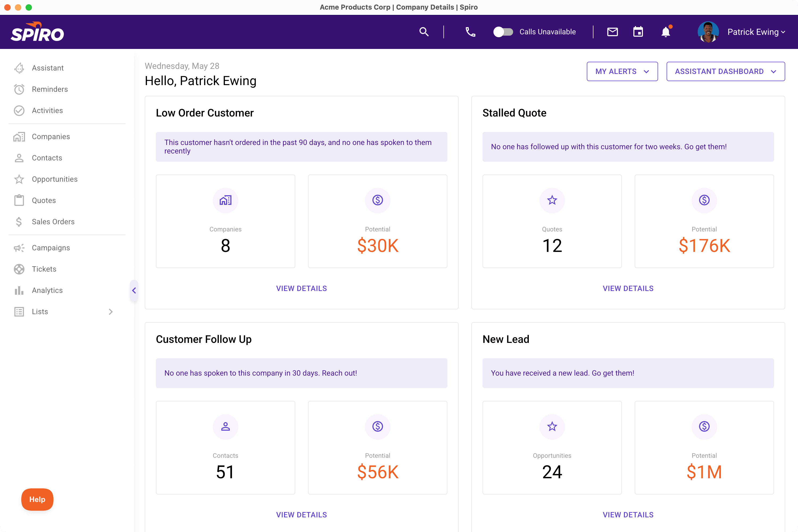Open the ASSISTANT DASHBOARD dropdown
The image size is (798, 532).
click(x=725, y=71)
